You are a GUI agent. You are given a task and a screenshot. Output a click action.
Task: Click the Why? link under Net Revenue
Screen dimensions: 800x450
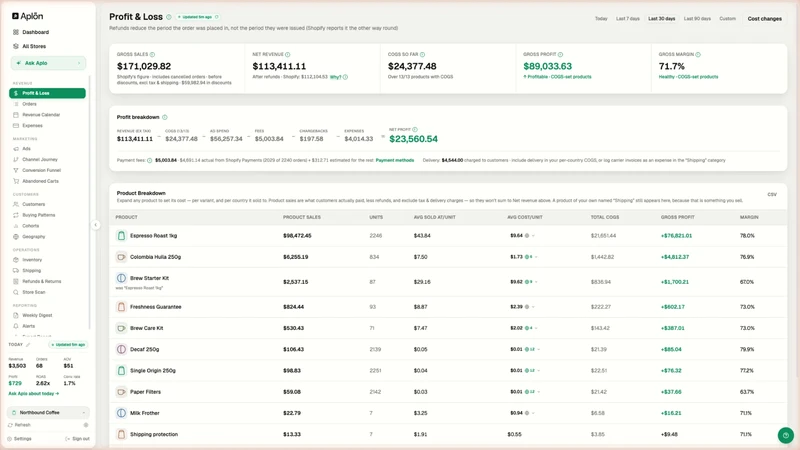click(335, 77)
